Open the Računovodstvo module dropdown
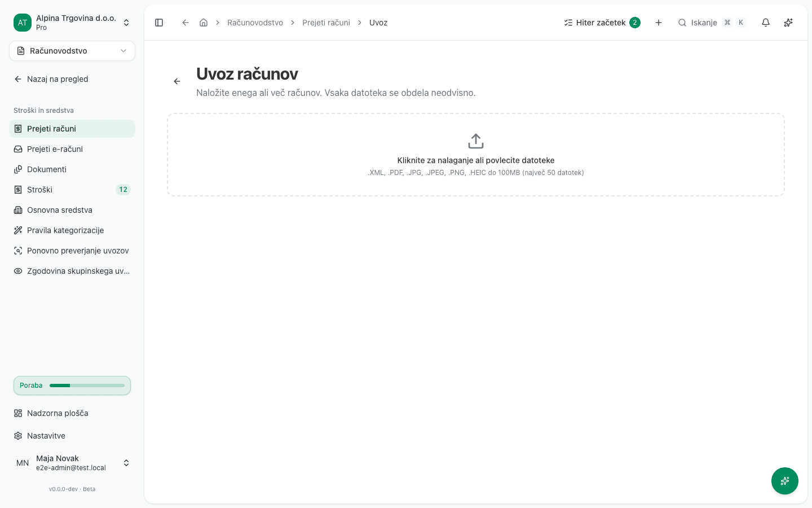This screenshot has width=812, height=508. [x=72, y=51]
